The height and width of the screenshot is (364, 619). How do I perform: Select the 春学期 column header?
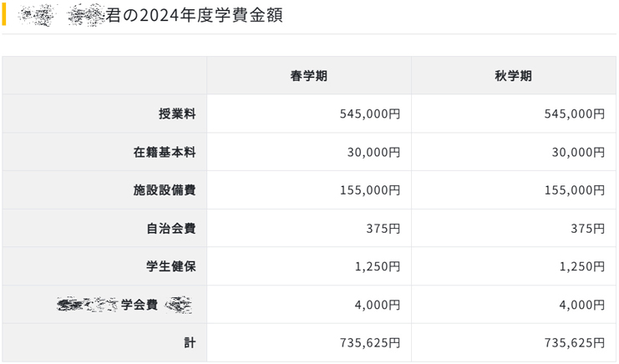click(308, 76)
